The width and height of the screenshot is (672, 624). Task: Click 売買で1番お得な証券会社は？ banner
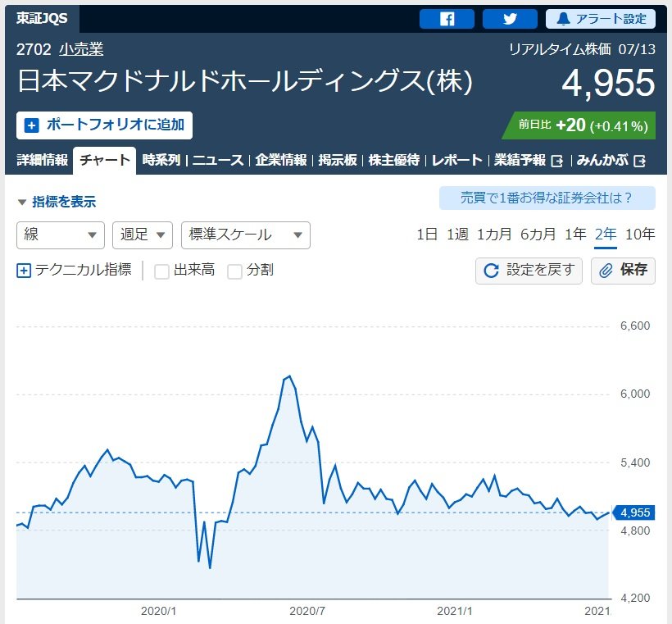[547, 198]
